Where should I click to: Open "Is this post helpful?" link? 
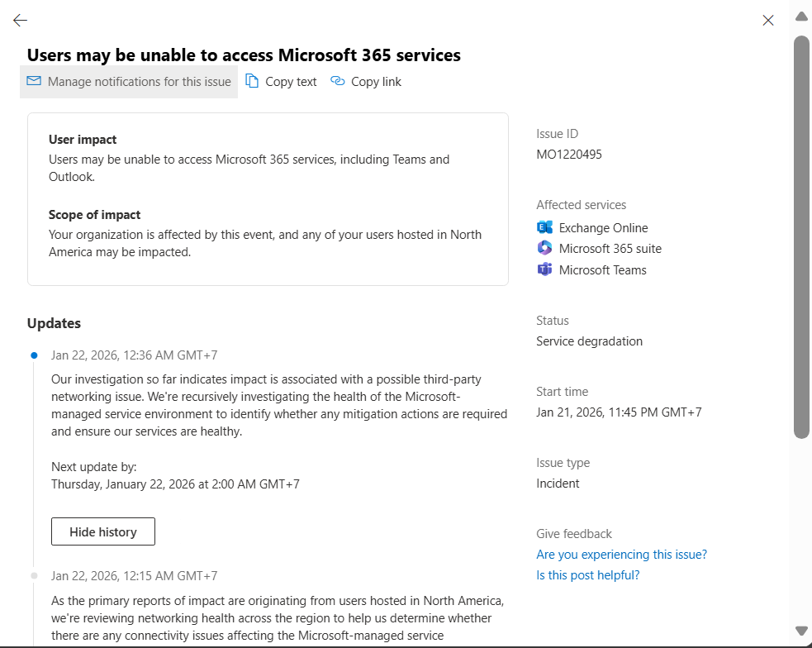coord(587,575)
